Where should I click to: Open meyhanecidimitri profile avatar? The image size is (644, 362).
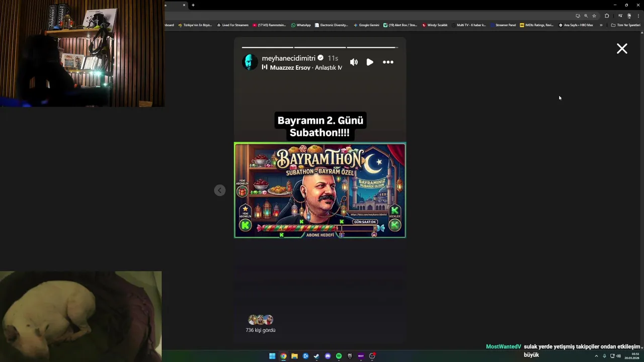[250, 62]
